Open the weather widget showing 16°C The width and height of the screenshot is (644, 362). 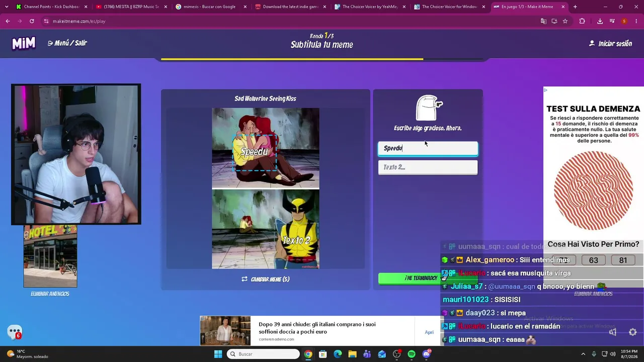click(28, 354)
